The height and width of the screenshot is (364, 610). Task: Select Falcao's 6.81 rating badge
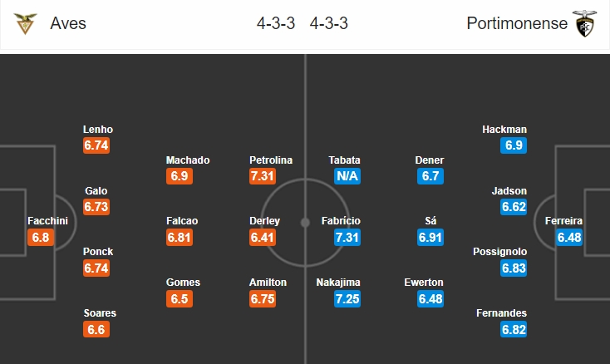tap(180, 238)
